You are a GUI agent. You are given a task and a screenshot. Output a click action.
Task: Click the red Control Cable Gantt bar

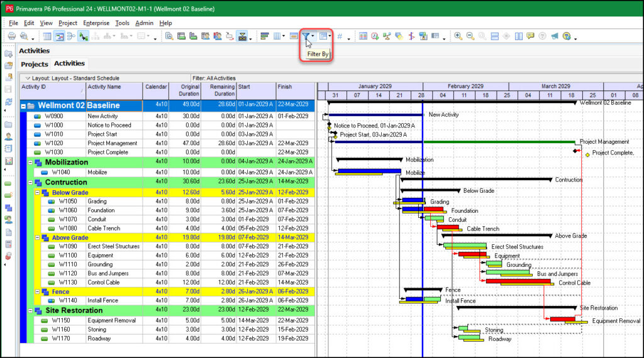(518, 281)
